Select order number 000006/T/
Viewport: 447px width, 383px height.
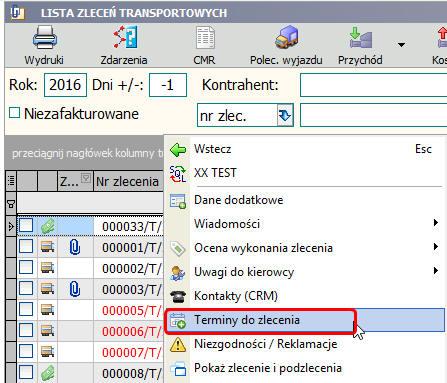[x=132, y=331]
